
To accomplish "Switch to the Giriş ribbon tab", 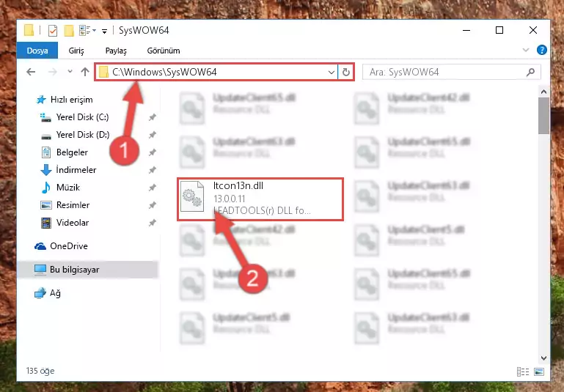I will 76,51.
